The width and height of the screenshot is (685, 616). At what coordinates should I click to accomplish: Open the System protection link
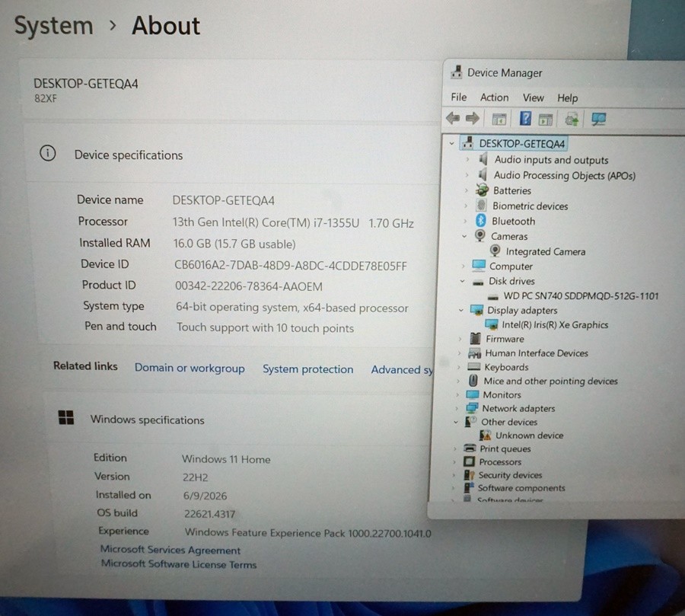pos(308,369)
